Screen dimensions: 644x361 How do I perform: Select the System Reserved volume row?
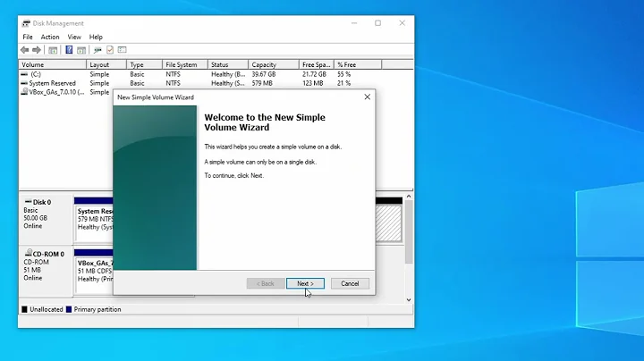pyautogui.click(x=201, y=83)
